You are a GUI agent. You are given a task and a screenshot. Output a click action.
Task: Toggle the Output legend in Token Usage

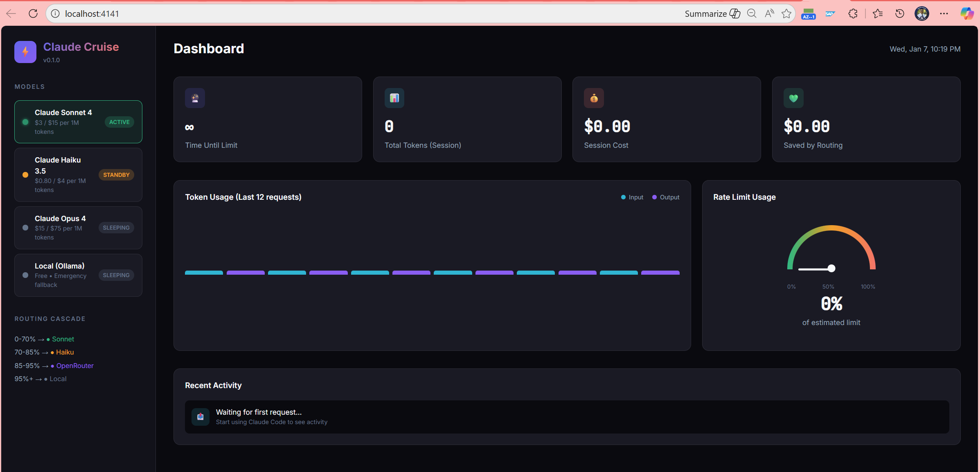tap(666, 197)
